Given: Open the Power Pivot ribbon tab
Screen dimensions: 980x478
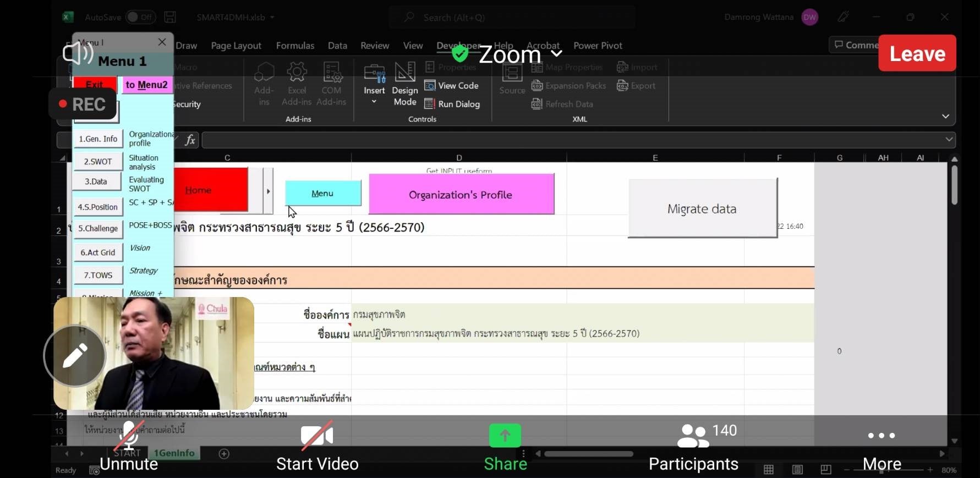Looking at the screenshot, I should (x=598, y=46).
